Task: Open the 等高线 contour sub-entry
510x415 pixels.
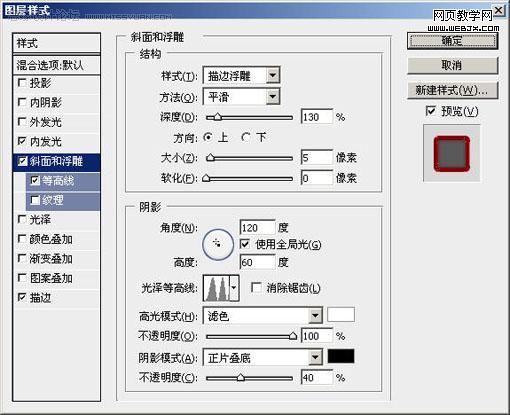Action: (58, 181)
